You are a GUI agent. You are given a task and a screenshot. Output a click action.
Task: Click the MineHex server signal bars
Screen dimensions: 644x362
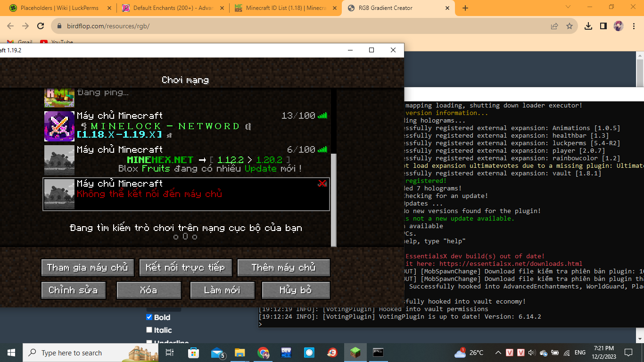pyautogui.click(x=322, y=149)
